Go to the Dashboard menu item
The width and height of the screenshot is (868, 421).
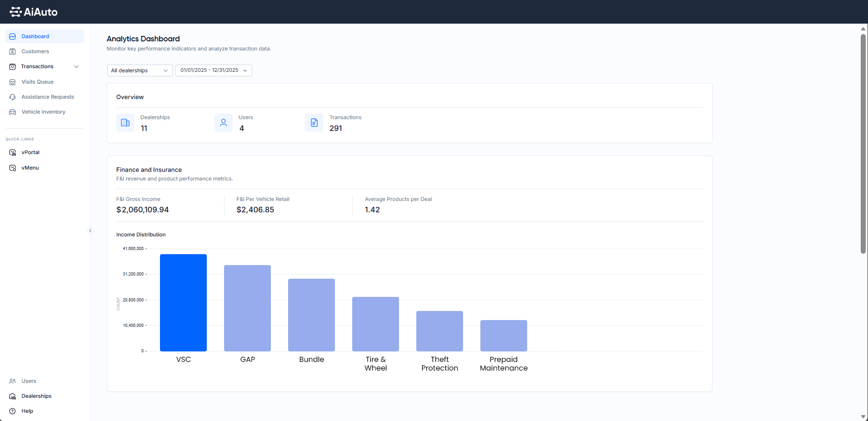coord(35,36)
